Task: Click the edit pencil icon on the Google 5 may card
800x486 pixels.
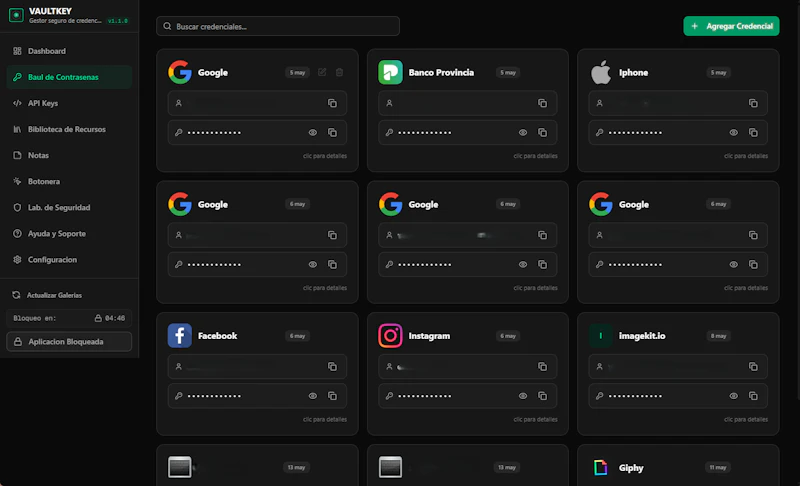Action: pyautogui.click(x=322, y=72)
